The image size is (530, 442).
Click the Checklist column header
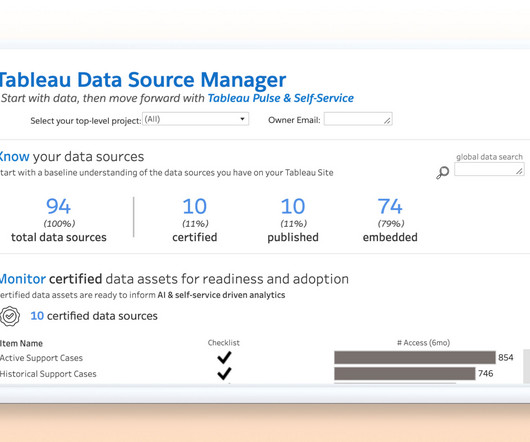click(224, 343)
